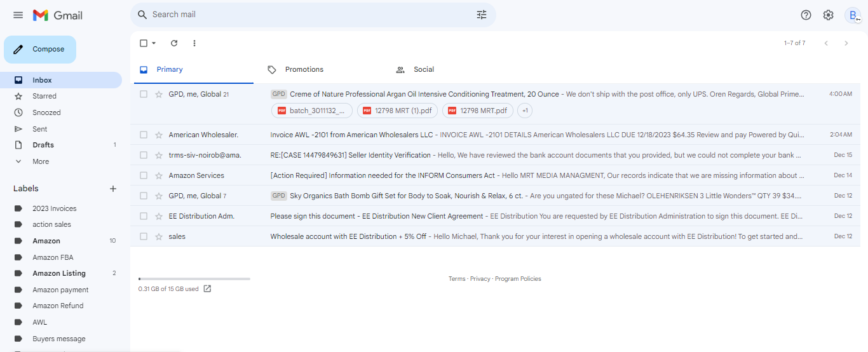Screen dimensions: 868x352
Task: Open the Settings gear icon
Action: 828,15
